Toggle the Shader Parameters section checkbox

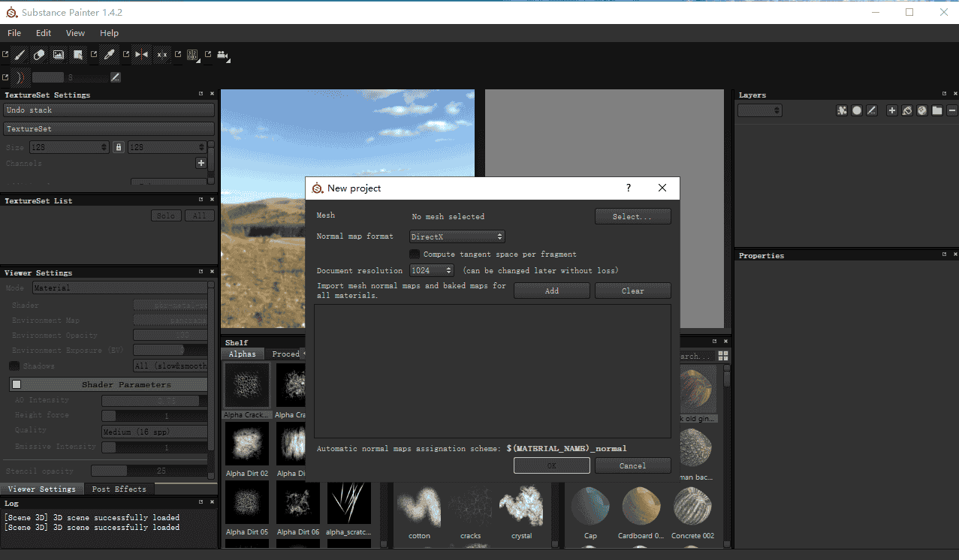pos(16,384)
